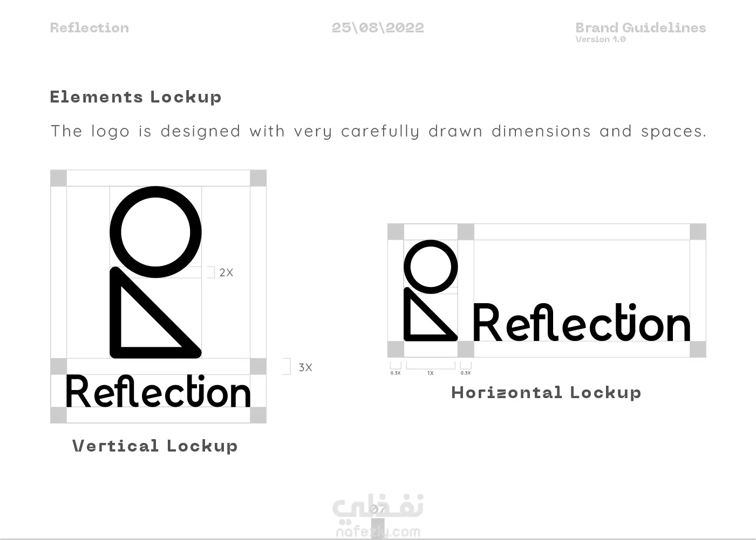Toggle the 2X spacing bracket
This screenshot has width=756, height=540.
[212, 272]
